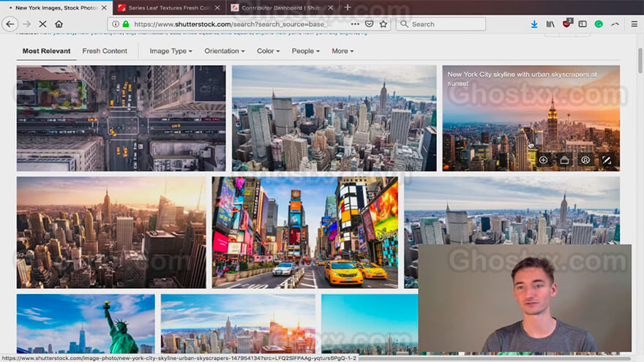Show the browser sidebars

(583, 24)
